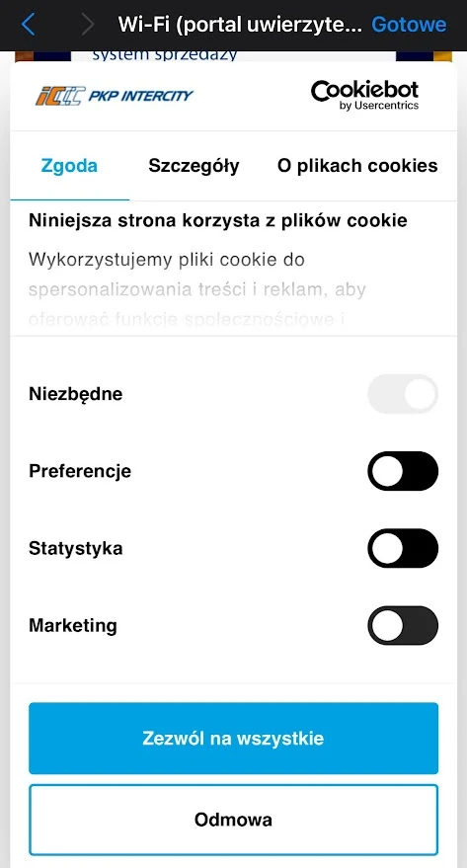Select the Zgoda tab
Image resolution: width=467 pixels, height=868 pixels.
70,166
